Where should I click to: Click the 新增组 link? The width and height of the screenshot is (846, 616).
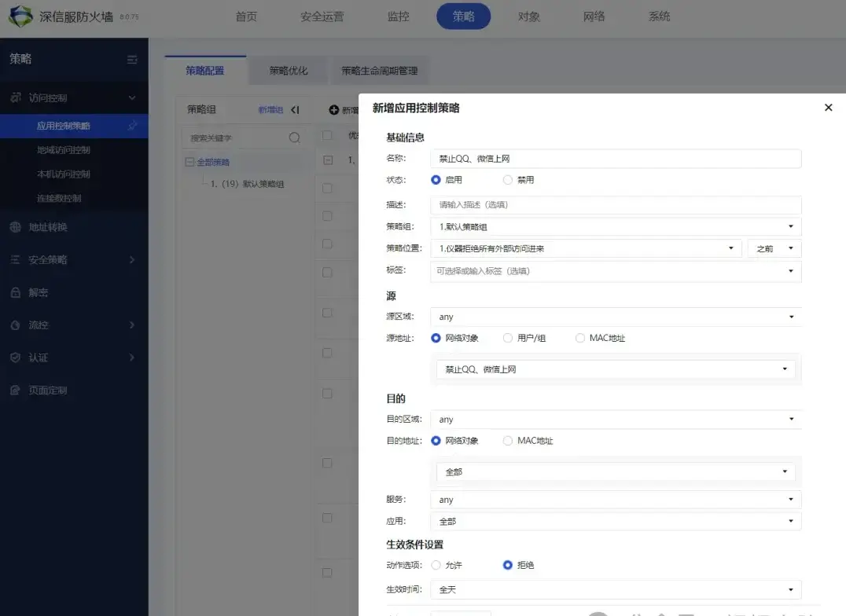[x=270, y=110]
